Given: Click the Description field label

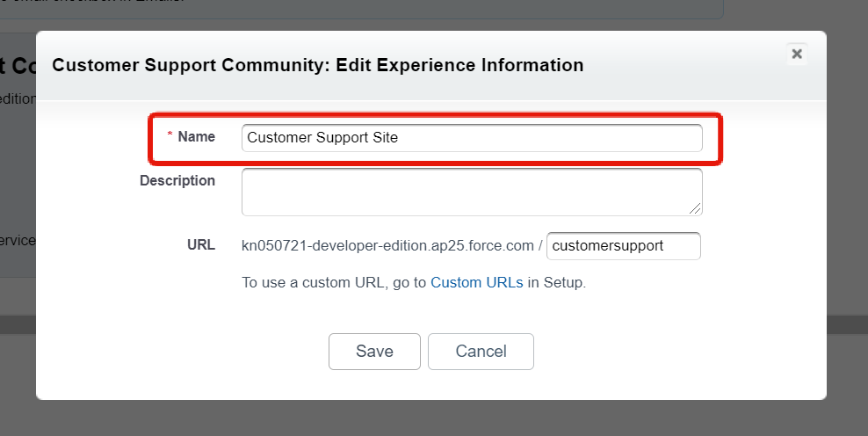Looking at the screenshot, I should 177,180.
